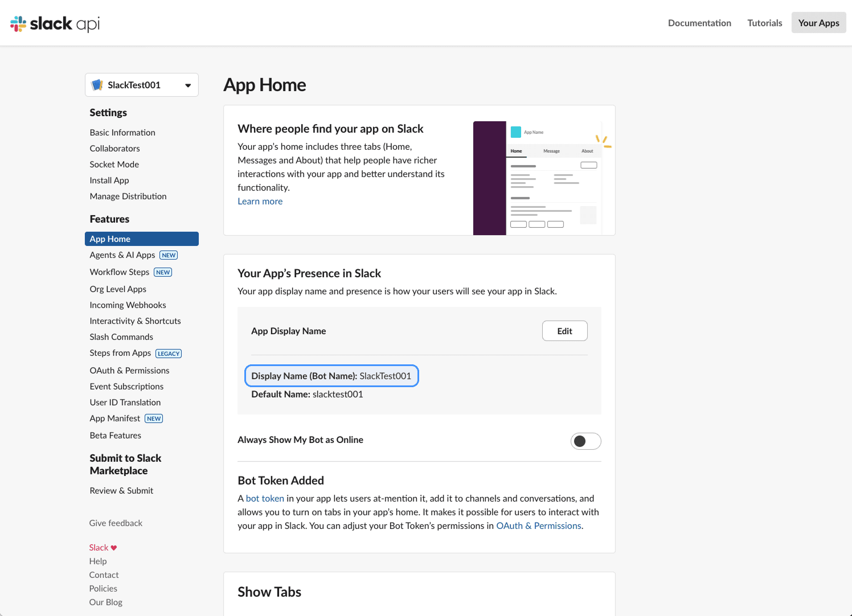Image resolution: width=852 pixels, height=616 pixels.
Task: Select App Home in the Features list
Action: [142, 239]
